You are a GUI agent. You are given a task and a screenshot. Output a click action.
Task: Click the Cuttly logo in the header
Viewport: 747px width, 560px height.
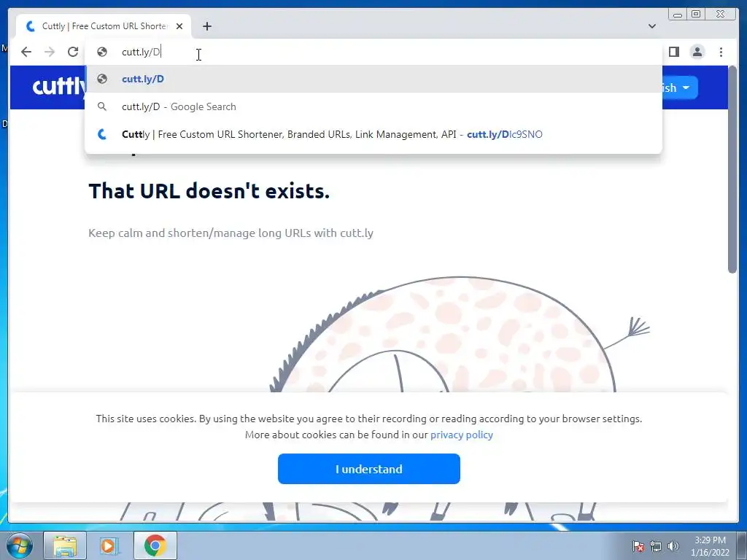coord(59,87)
